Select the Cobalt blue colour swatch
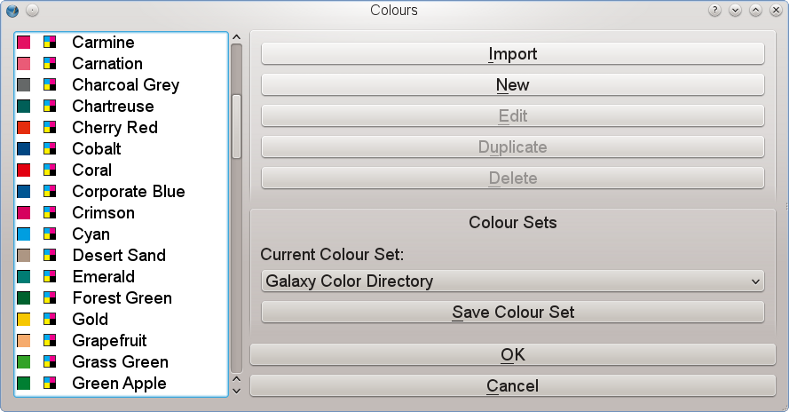The image size is (789, 412). tap(24, 148)
